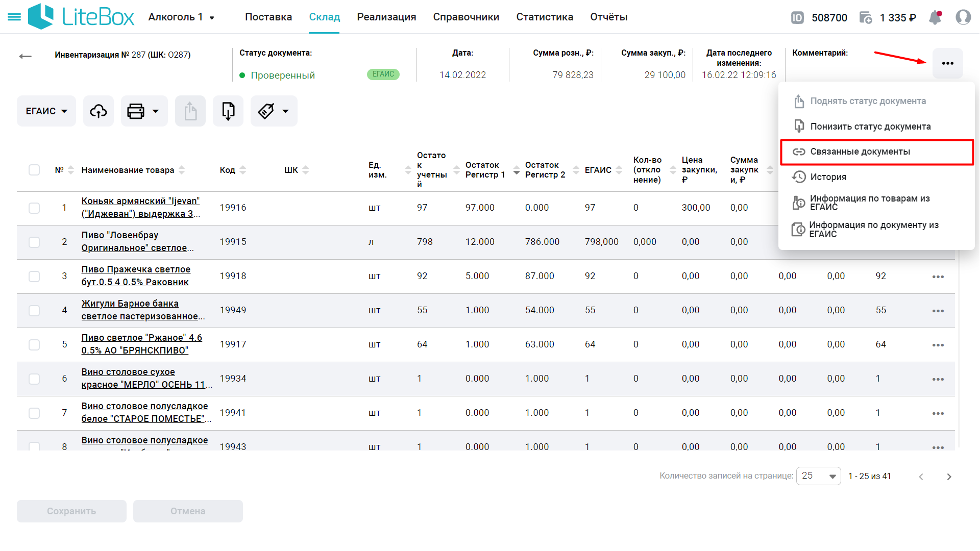Expand the Алкоголь 1 store selector
This screenshot has height=551, width=980.
[x=181, y=17]
